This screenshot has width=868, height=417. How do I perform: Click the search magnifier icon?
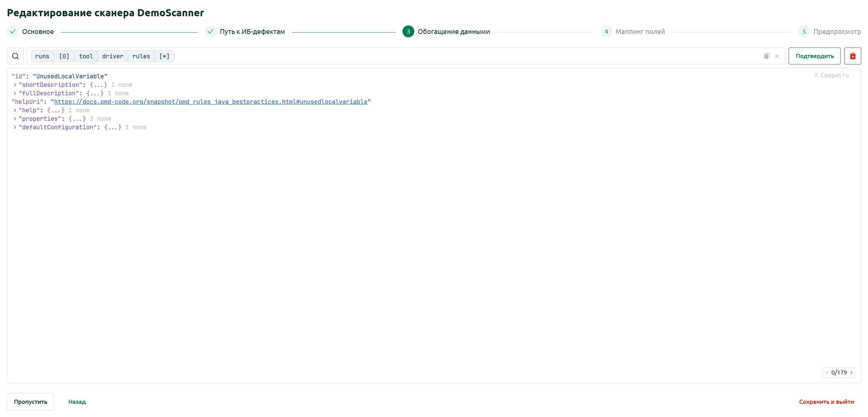coord(15,56)
